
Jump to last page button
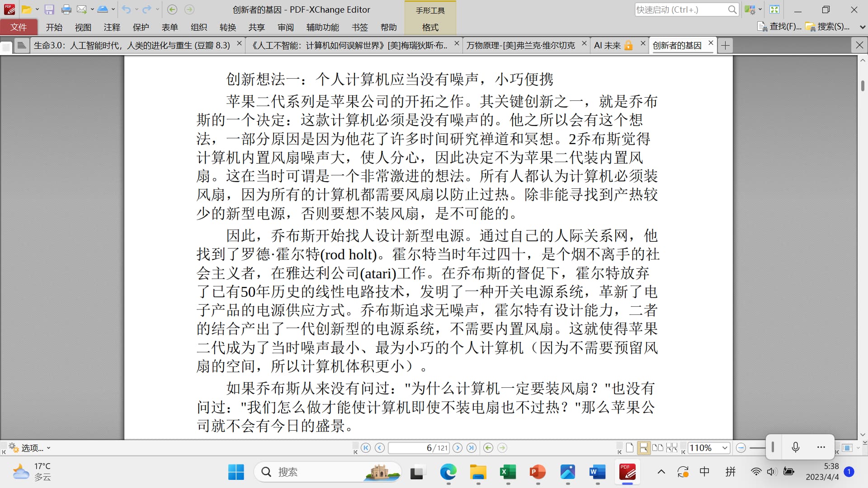pos(472,448)
